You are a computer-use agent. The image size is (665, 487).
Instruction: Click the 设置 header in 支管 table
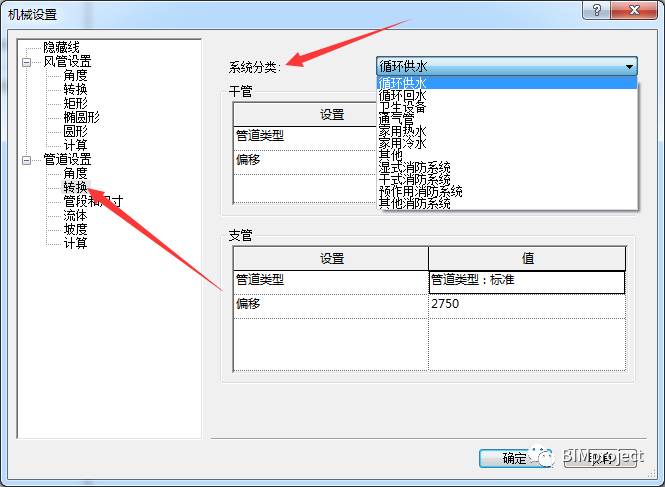tap(331, 258)
